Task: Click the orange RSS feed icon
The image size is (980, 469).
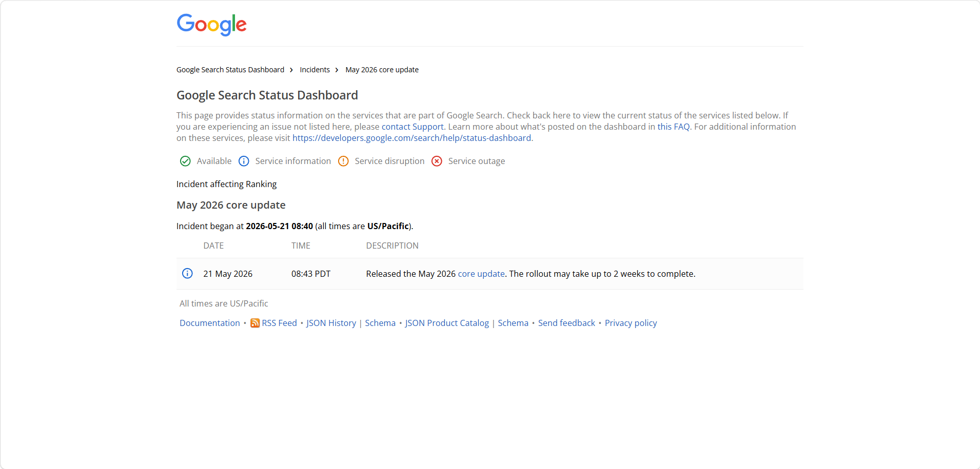Action: click(x=254, y=323)
